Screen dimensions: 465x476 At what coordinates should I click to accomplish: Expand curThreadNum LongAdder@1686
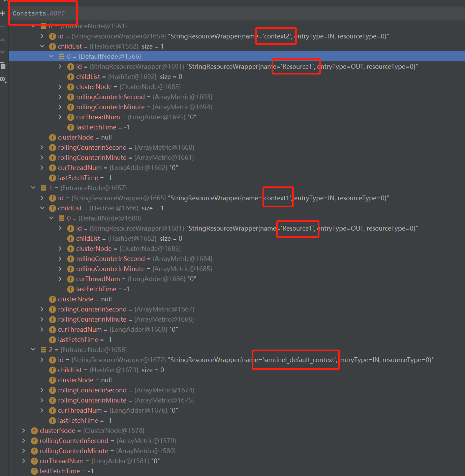click(60, 279)
